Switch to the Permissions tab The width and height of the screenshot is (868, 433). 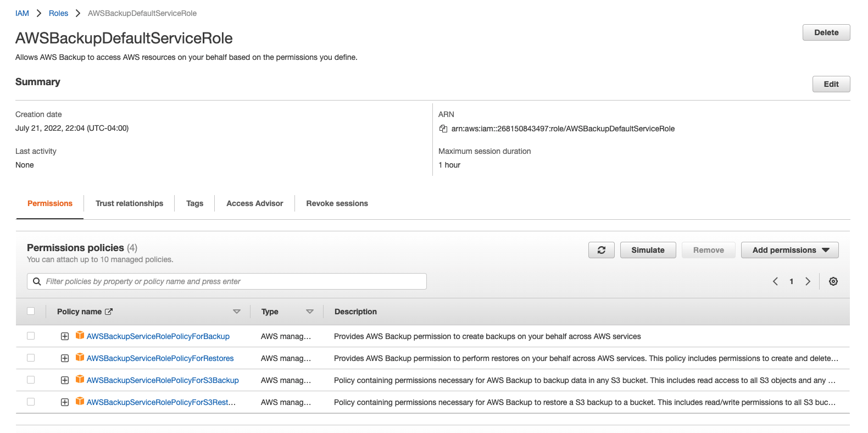pos(50,203)
